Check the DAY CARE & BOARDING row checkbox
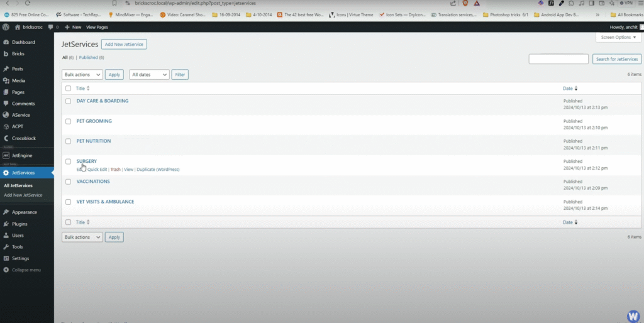Image resolution: width=644 pixels, height=323 pixels. coord(68,101)
